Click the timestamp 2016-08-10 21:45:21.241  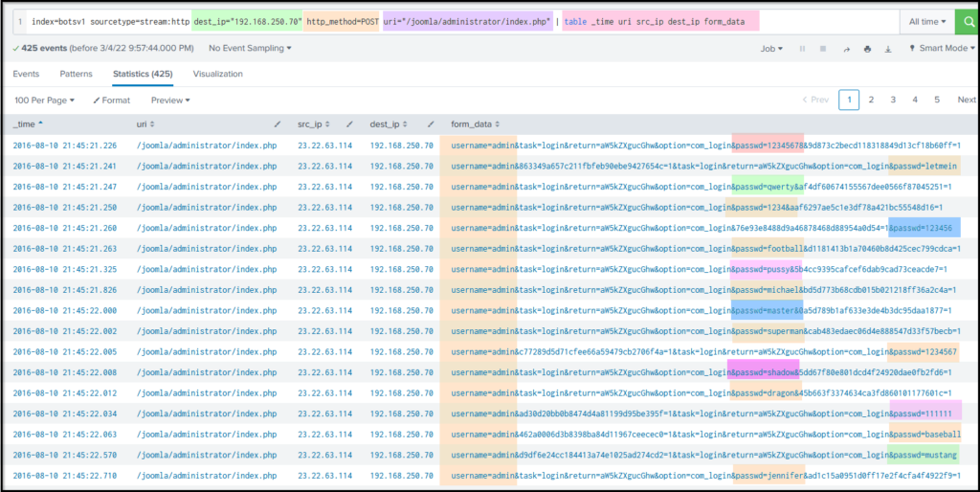point(65,167)
